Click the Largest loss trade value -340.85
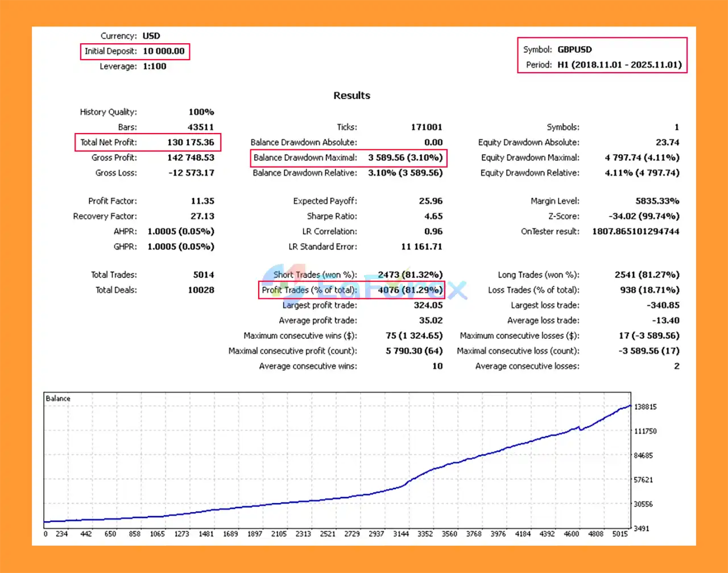 click(x=663, y=305)
